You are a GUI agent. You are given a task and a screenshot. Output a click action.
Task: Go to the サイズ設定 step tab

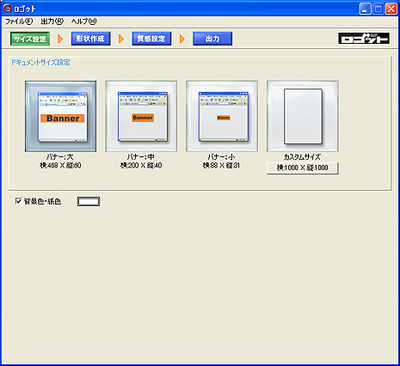30,39
